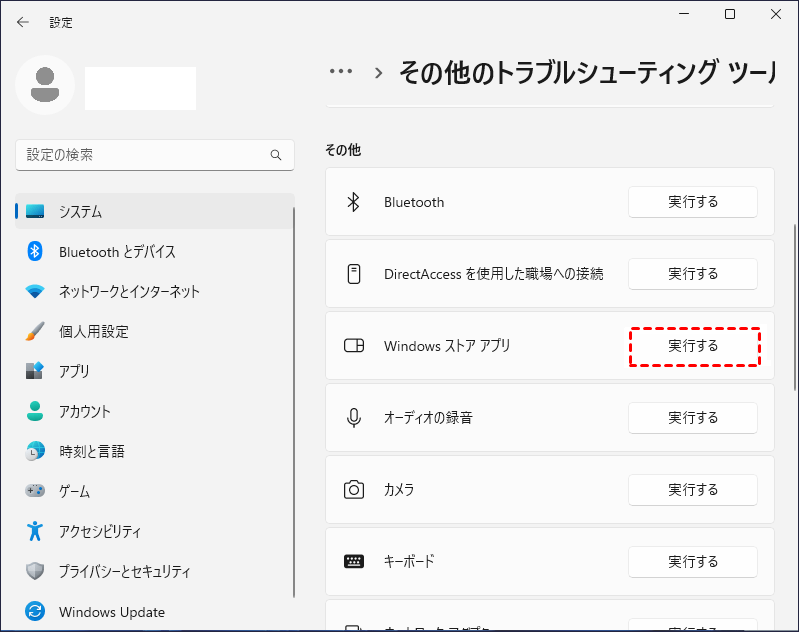799x632 pixels.
Task: Run the Bluetooth troubleshooter
Action: coord(693,202)
